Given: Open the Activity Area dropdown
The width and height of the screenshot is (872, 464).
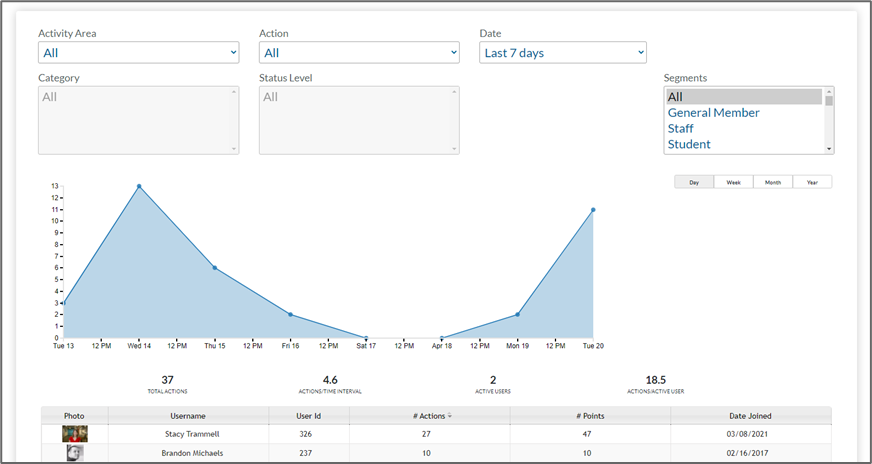Looking at the screenshot, I should pyautogui.click(x=138, y=52).
